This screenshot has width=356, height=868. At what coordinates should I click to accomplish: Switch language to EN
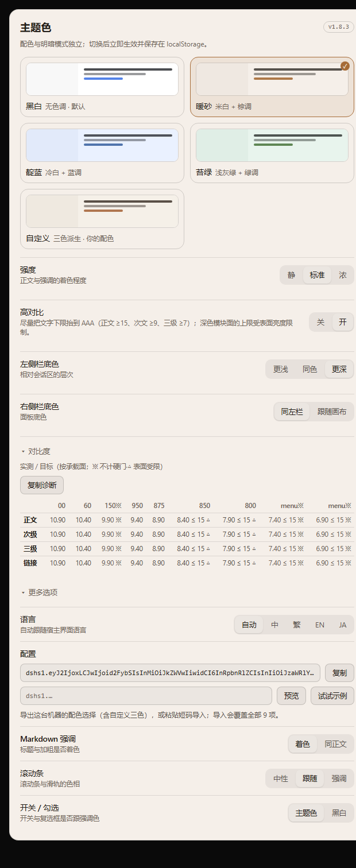pos(320,625)
